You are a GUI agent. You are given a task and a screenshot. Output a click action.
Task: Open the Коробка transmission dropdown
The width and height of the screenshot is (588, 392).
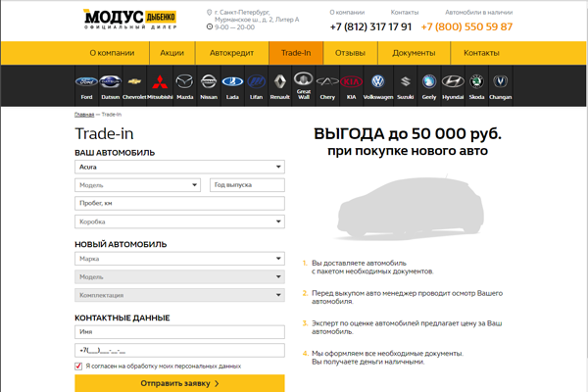pyautogui.click(x=179, y=222)
